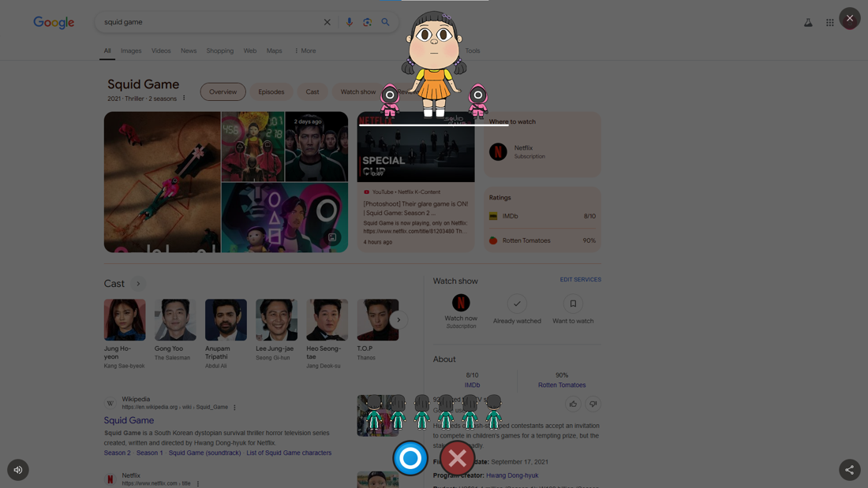The image size is (868, 488).
Task: Open Squid Game panel options menu
Action: click(x=185, y=99)
